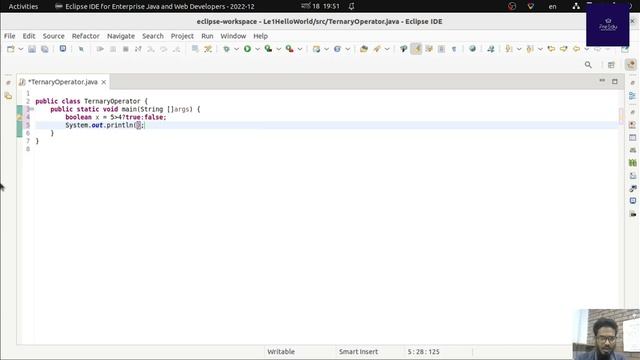This screenshot has width=640, height=360.
Task: Save the current file with Save icon
Action: [x=32, y=49]
